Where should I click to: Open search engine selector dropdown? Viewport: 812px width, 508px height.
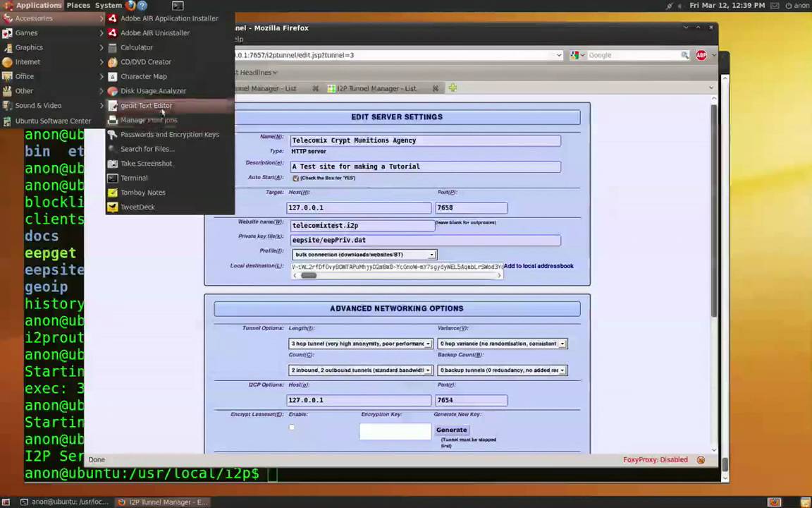pyautogui.click(x=577, y=55)
